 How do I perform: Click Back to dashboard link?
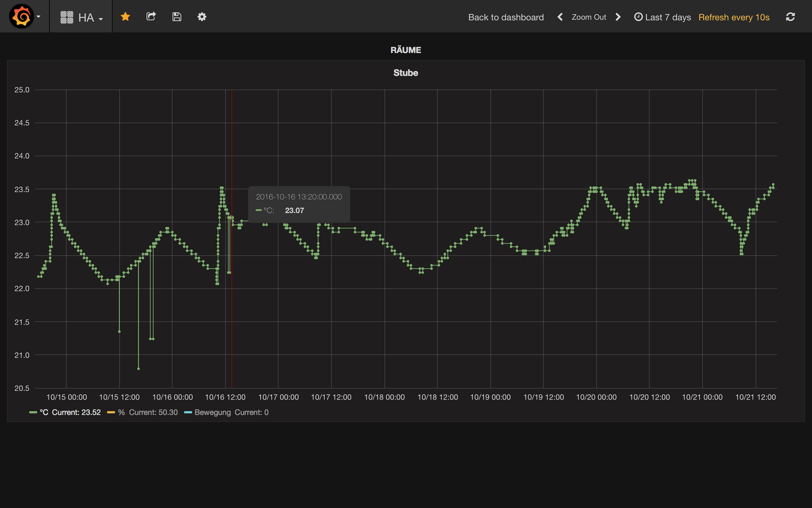pos(506,17)
